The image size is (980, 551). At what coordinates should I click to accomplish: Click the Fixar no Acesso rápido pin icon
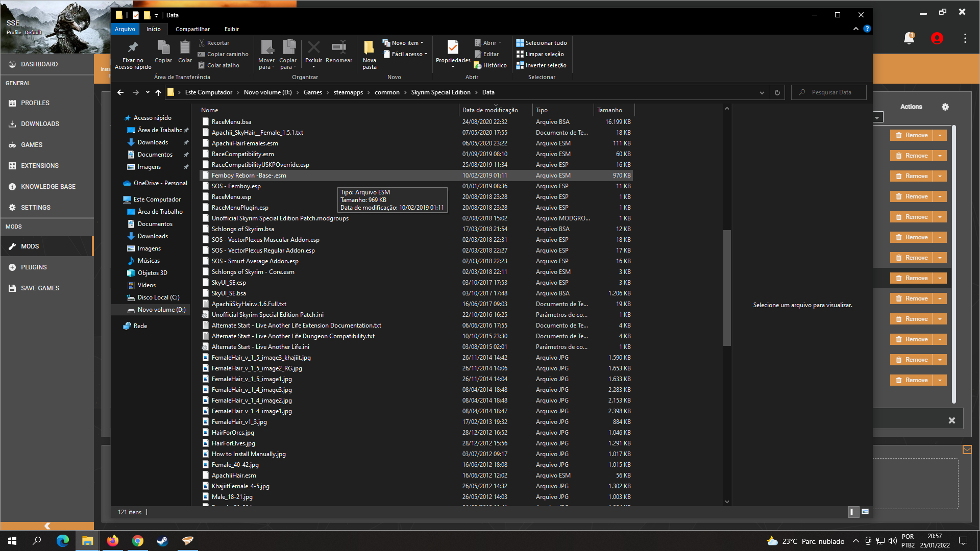[x=133, y=48]
